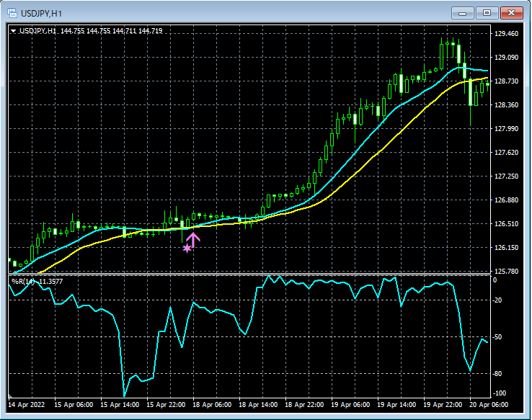The width and height of the screenshot is (532, 420).
Task: Click the 15 Apr 14:00 time label
Action: (x=120, y=405)
